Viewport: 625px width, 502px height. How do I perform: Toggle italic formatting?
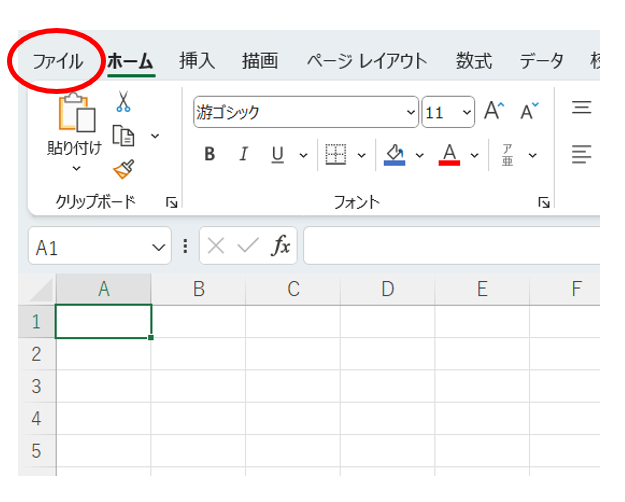tap(242, 154)
